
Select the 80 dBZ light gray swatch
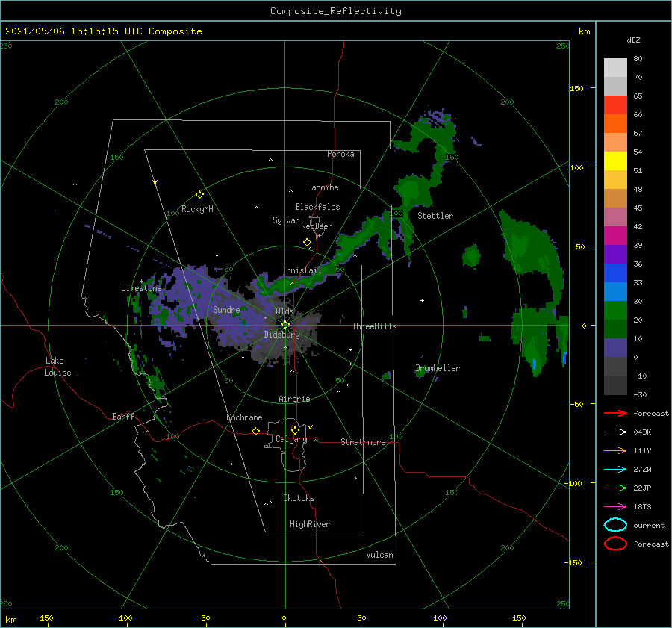615,68
